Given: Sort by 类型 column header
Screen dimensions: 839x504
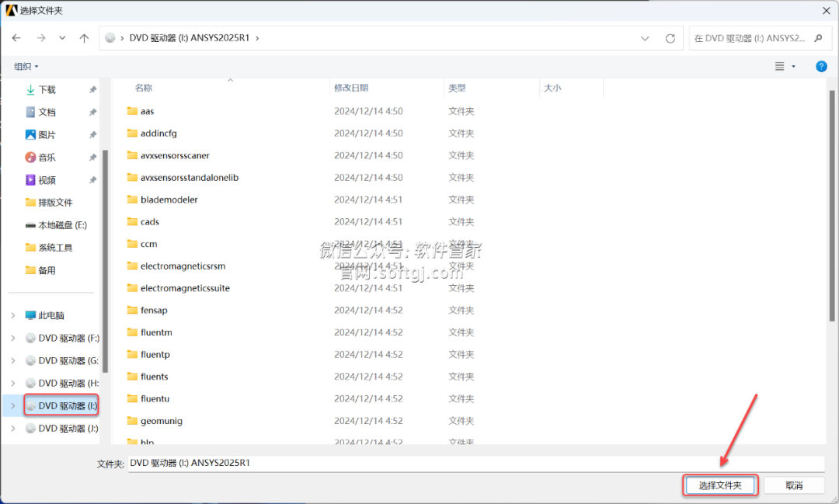Looking at the screenshot, I should click(457, 88).
